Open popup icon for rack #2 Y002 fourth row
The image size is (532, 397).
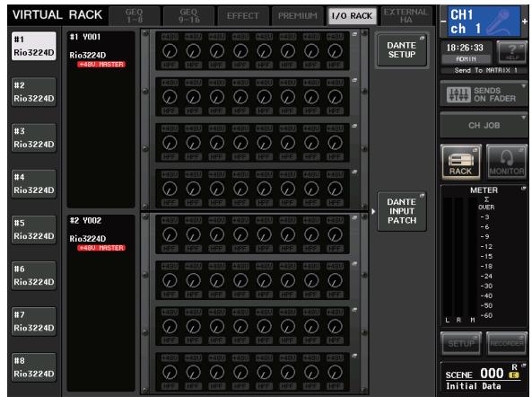tap(354, 356)
